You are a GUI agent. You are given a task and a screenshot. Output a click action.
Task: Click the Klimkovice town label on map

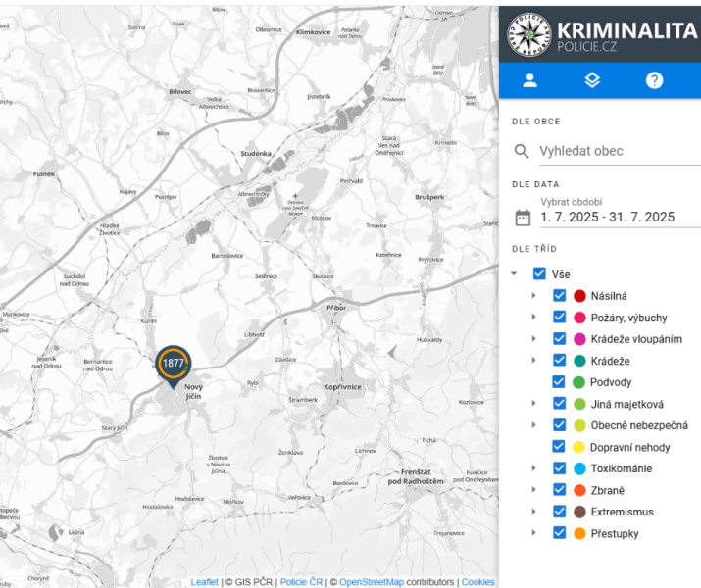tap(314, 32)
